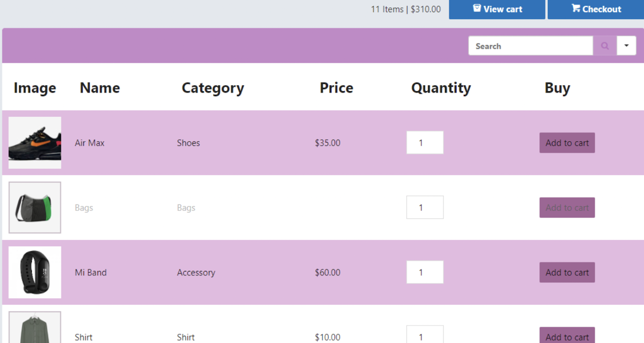This screenshot has height=343, width=644.
Task: Click the Shirt name in Name column
Action: [x=83, y=337]
